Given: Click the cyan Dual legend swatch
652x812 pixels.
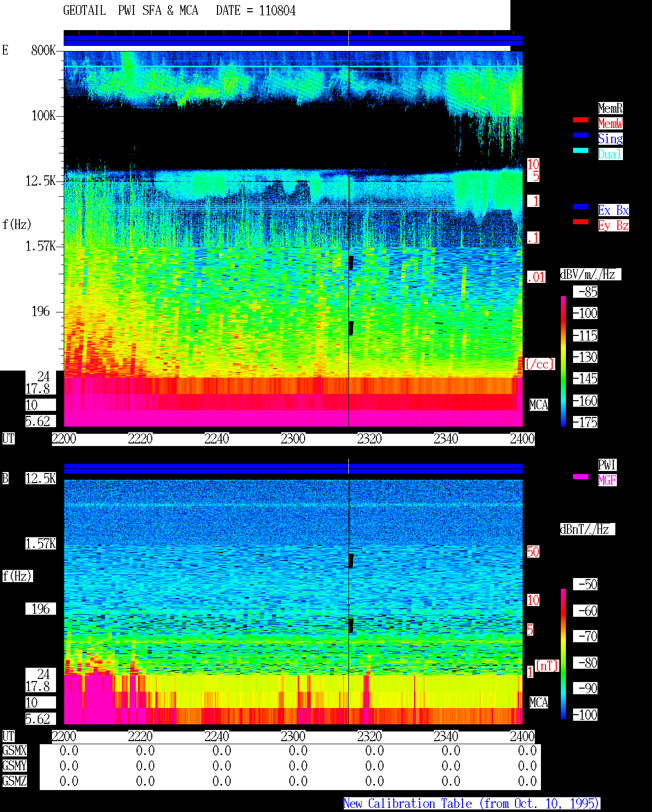Looking at the screenshot, I should tap(581, 150).
